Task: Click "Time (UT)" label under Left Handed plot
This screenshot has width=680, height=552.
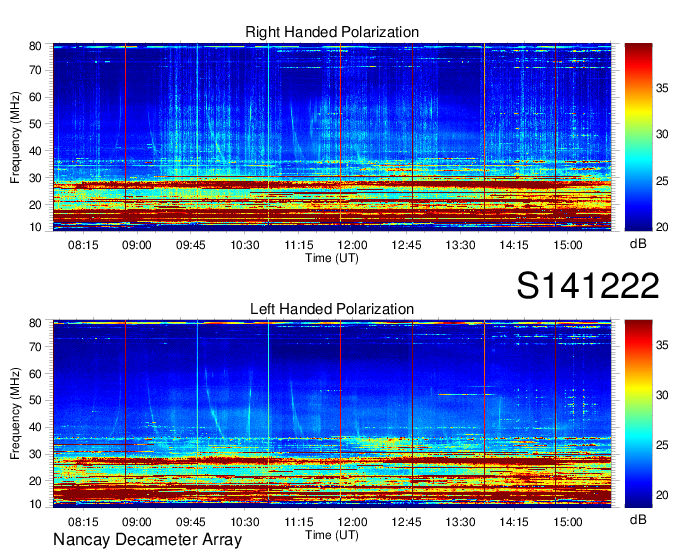Action: coord(332,536)
